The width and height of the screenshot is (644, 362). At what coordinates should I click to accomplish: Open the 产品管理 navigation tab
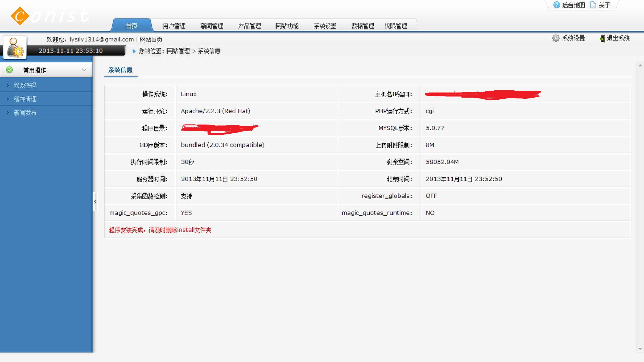(249, 26)
